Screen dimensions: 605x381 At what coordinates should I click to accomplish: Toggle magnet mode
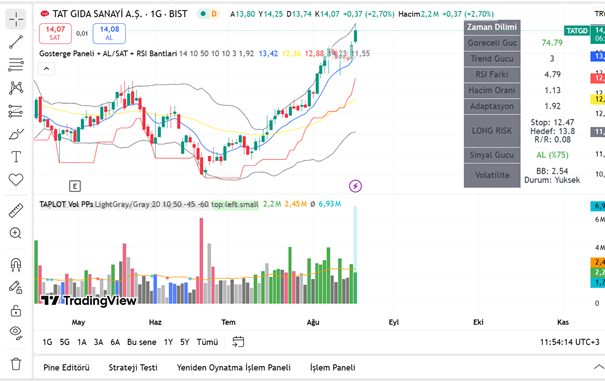(16, 265)
